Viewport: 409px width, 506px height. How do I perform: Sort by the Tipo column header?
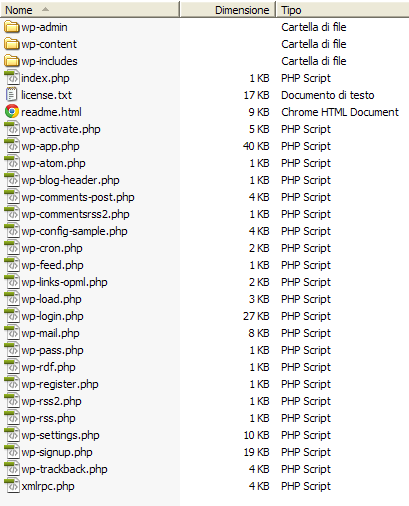click(x=343, y=10)
